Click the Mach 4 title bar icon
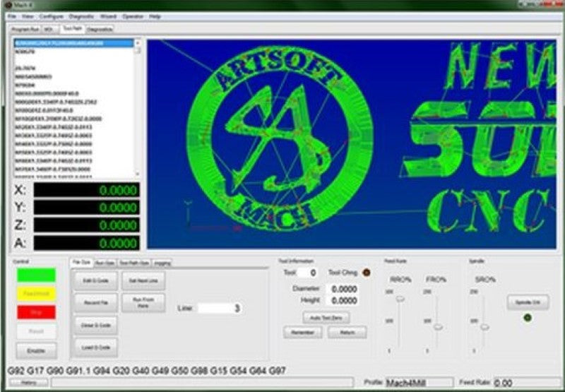The width and height of the screenshot is (565, 392). tap(6, 5)
